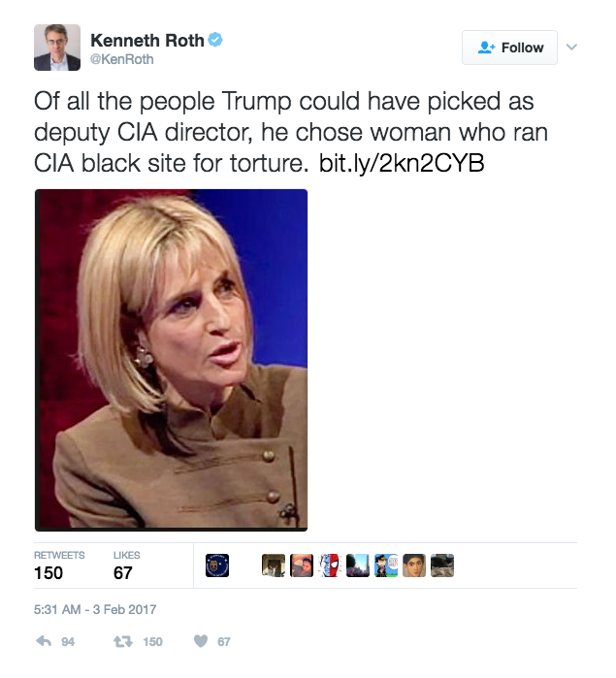The height and width of the screenshot is (678, 616).
Task: Click the first brown liker avatar
Action: 274,565
